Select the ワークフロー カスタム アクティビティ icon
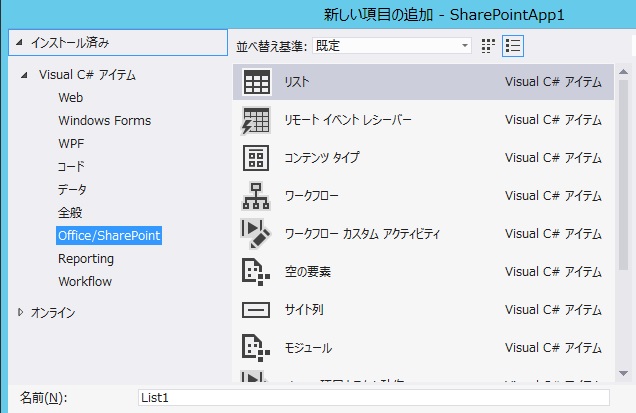Image resolution: width=636 pixels, height=413 pixels. [x=256, y=234]
